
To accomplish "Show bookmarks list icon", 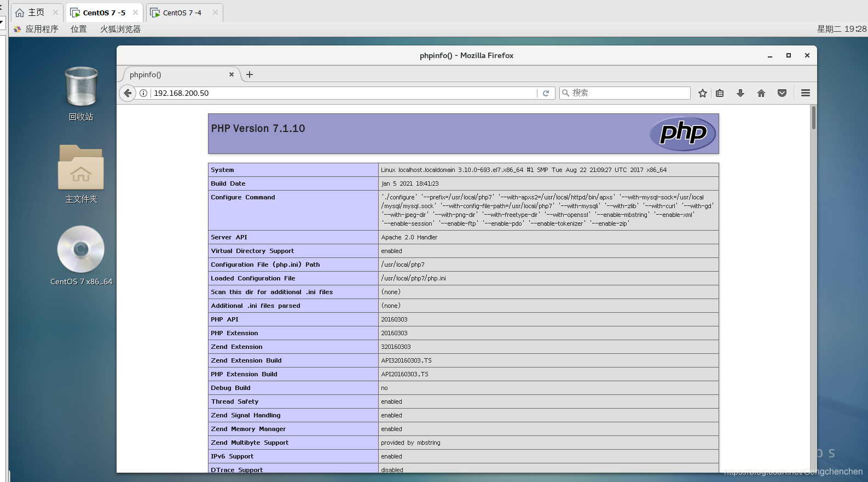I will 720,93.
